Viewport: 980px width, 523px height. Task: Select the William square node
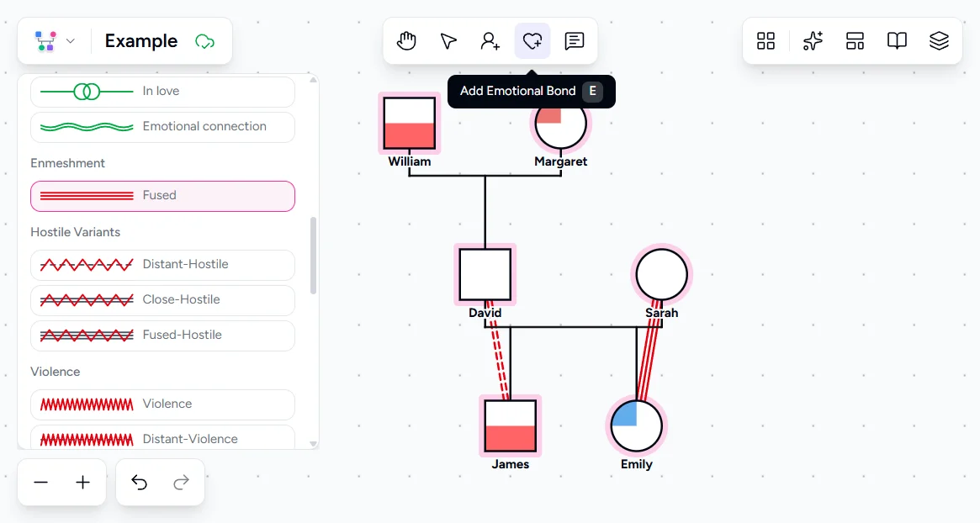click(x=410, y=123)
